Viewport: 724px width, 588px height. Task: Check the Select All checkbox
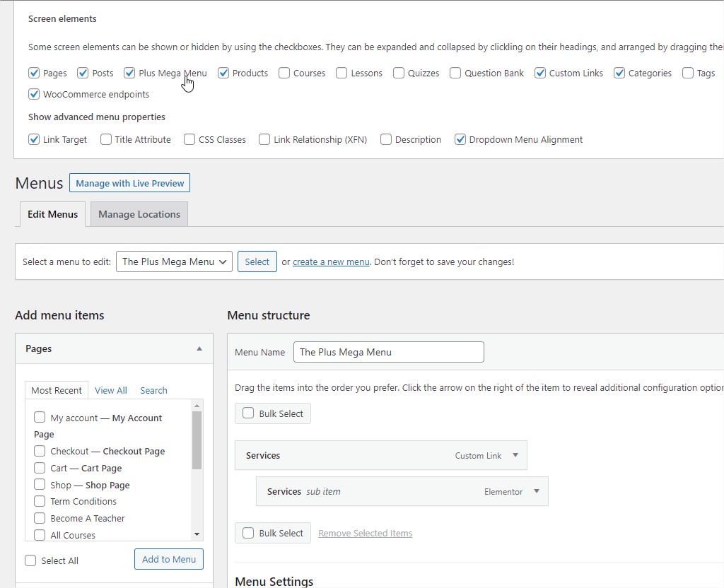tap(30, 560)
